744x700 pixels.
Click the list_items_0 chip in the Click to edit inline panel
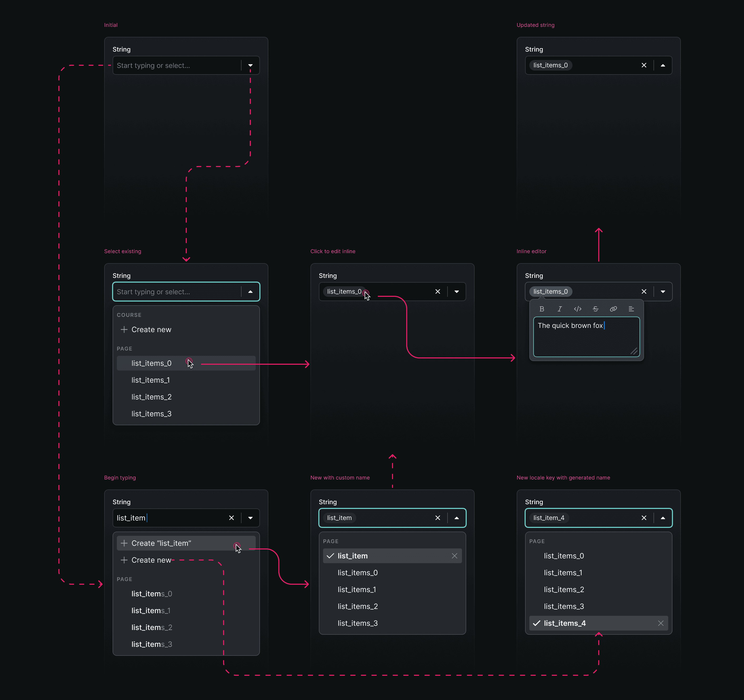point(344,292)
